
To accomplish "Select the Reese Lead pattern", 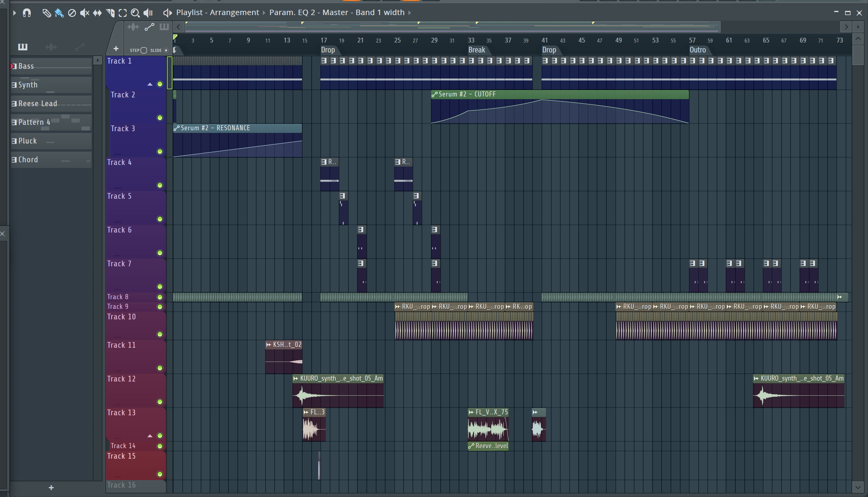I will (51, 103).
